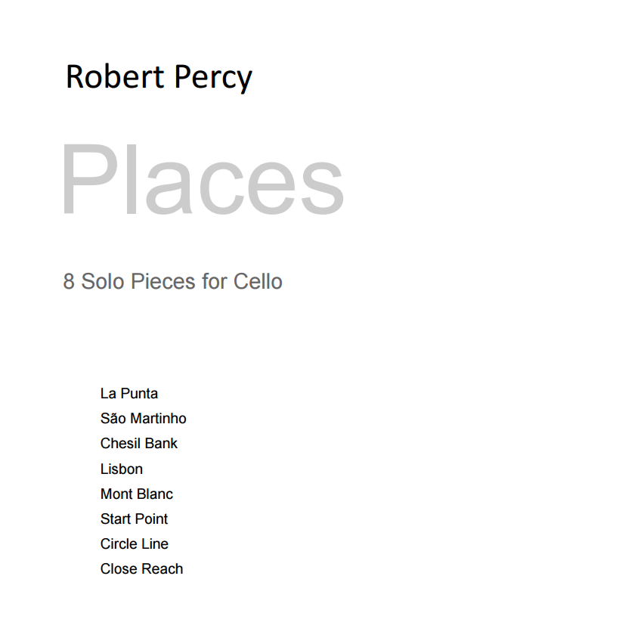Click the word "Blanc" in the list
The width and height of the screenshot is (644, 644).
[154, 494]
